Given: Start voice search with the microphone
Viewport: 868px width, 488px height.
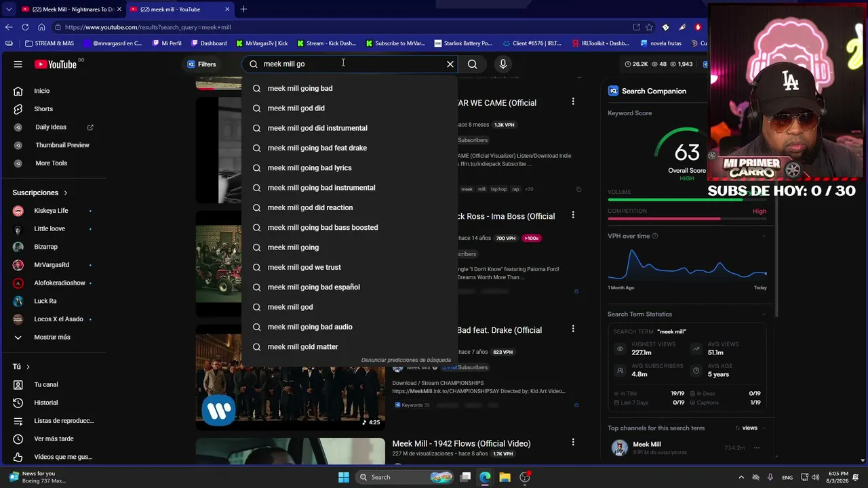Looking at the screenshot, I should point(503,64).
